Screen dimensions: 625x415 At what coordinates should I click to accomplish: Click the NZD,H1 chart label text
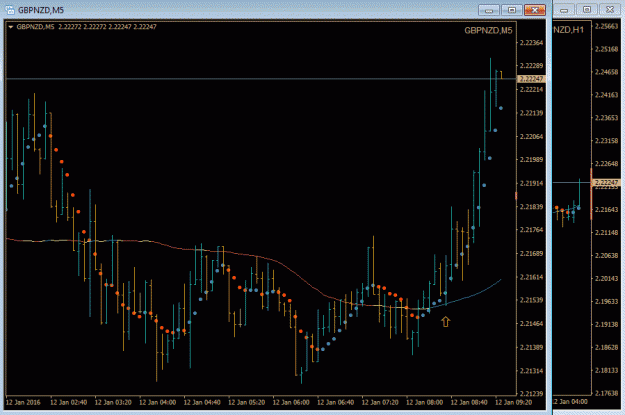[x=568, y=30]
